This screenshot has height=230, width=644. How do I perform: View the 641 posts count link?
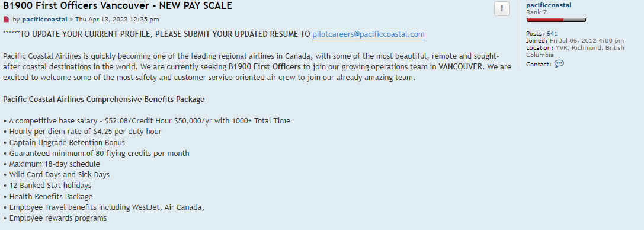[x=552, y=34]
